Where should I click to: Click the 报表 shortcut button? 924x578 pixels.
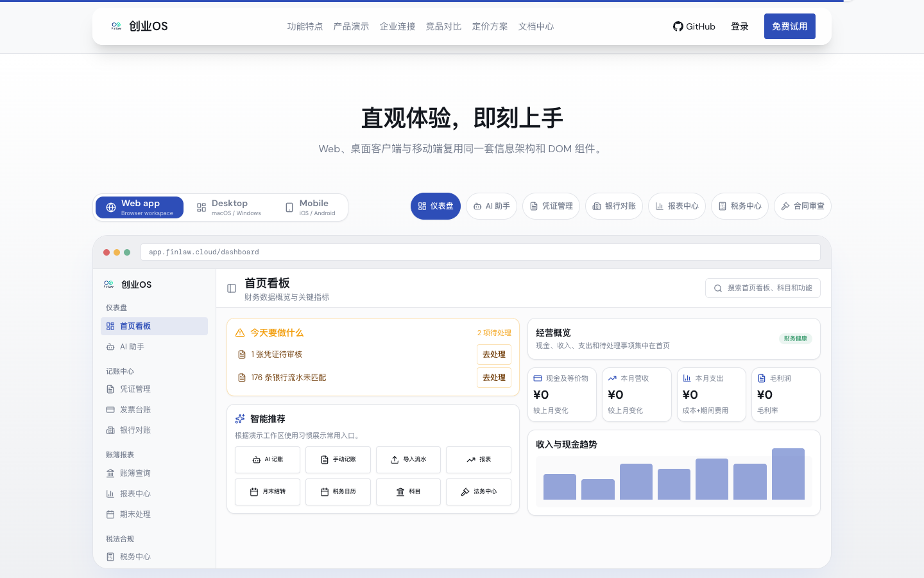[x=479, y=460]
